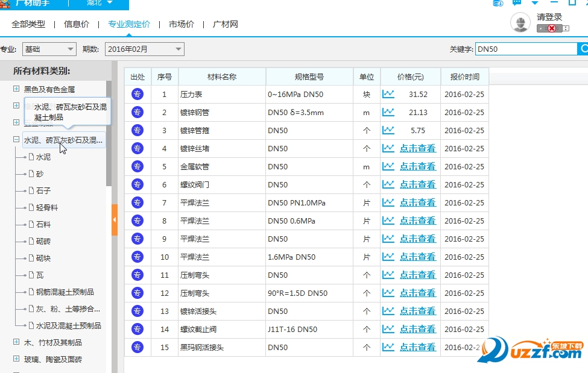Switch to 市场价 tab
The width and height of the screenshot is (588, 373).
tap(182, 24)
